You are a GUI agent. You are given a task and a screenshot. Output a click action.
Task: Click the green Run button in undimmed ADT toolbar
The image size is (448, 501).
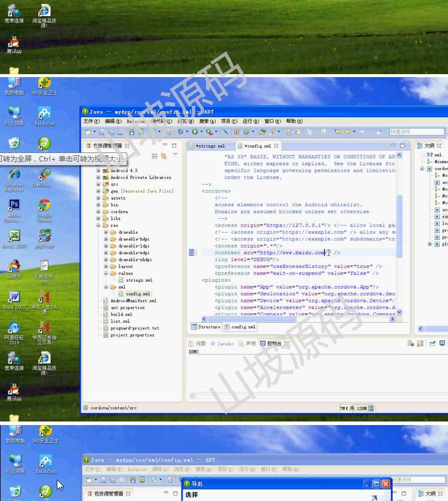point(195,132)
